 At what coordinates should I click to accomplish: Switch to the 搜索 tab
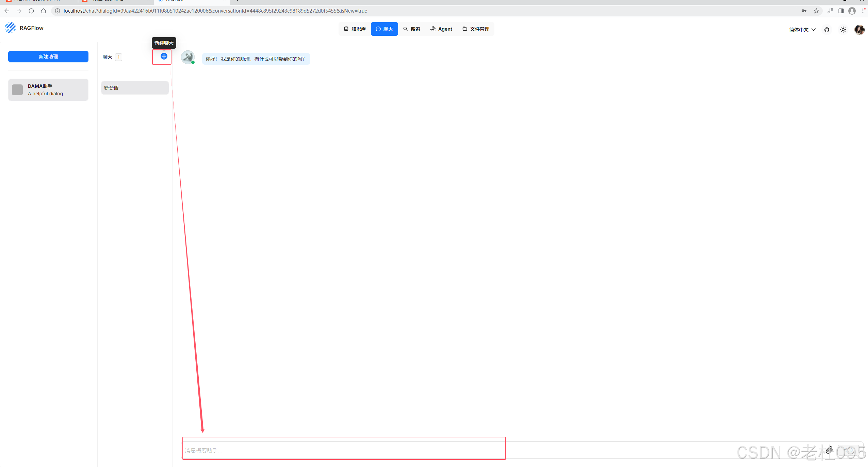coord(412,29)
